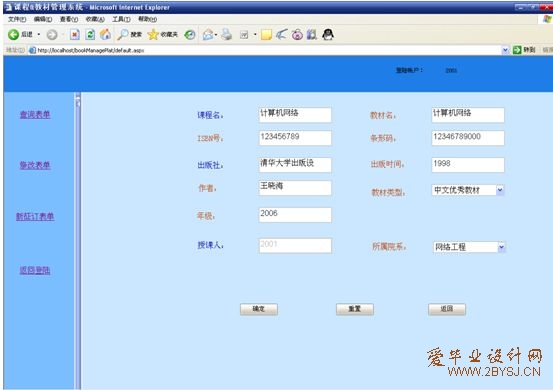Open the 工具 menu
Image resolution: width=553 pixels, height=390 pixels.
(121, 19)
